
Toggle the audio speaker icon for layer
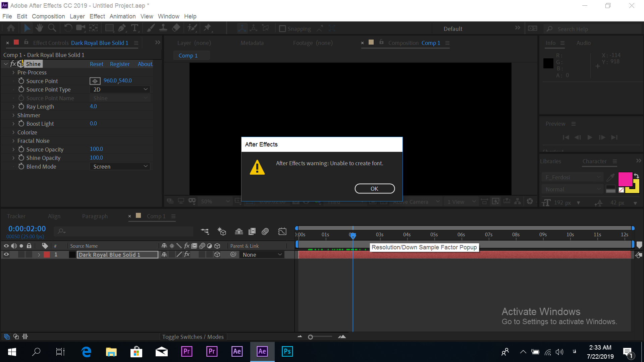pos(14,254)
